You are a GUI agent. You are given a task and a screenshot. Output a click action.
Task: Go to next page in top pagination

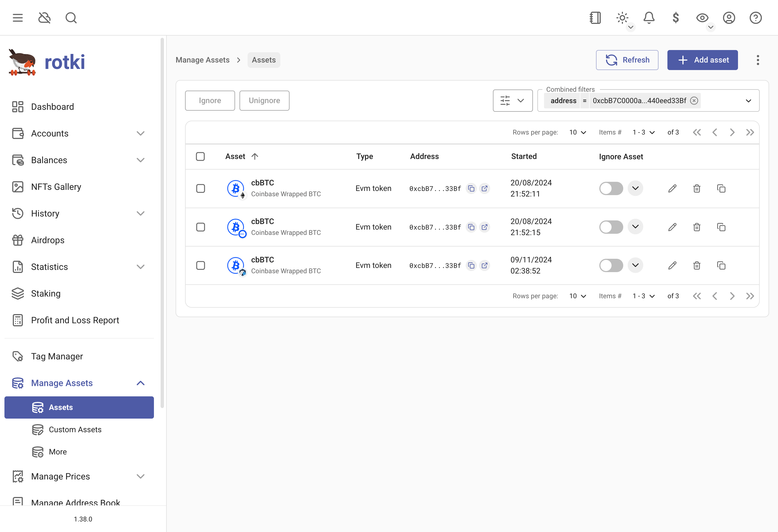pyautogui.click(x=732, y=132)
